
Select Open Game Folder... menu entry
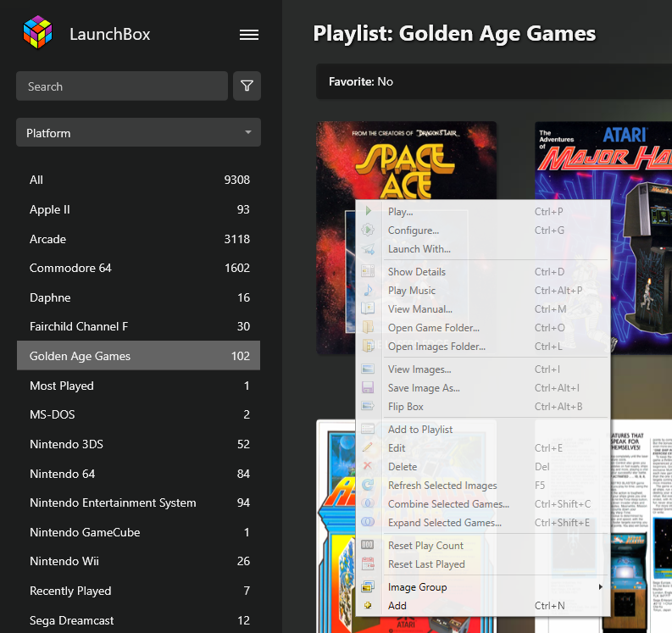(x=483, y=328)
